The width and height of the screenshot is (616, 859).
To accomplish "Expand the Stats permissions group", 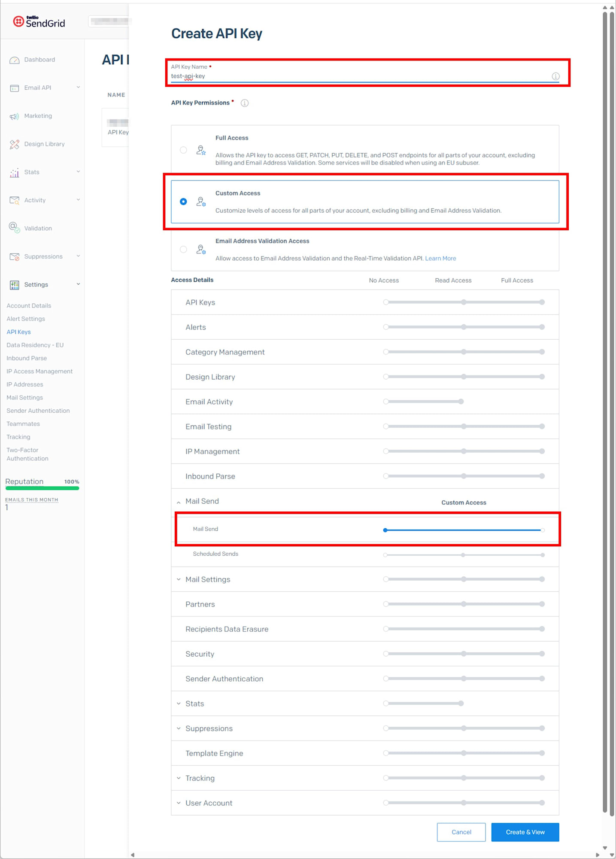I will (x=179, y=704).
